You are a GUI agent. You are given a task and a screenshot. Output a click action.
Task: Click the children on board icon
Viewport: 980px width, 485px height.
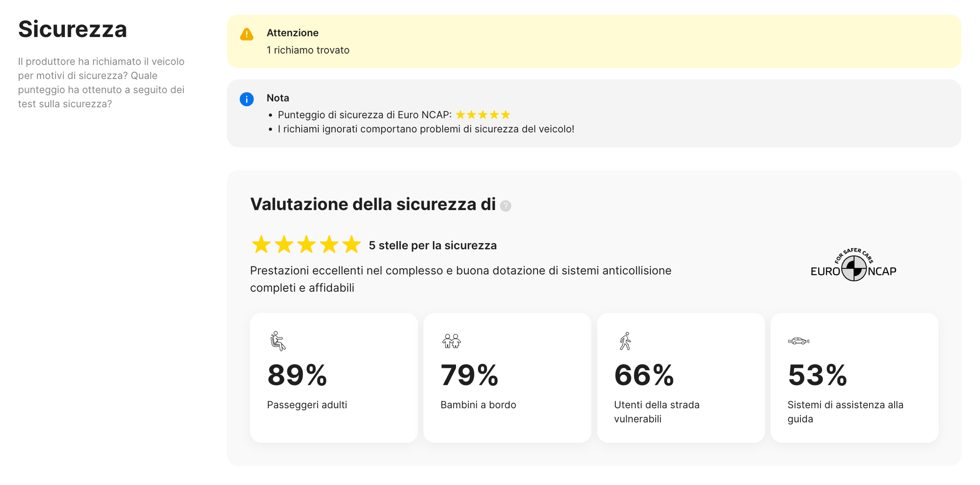[x=451, y=341]
